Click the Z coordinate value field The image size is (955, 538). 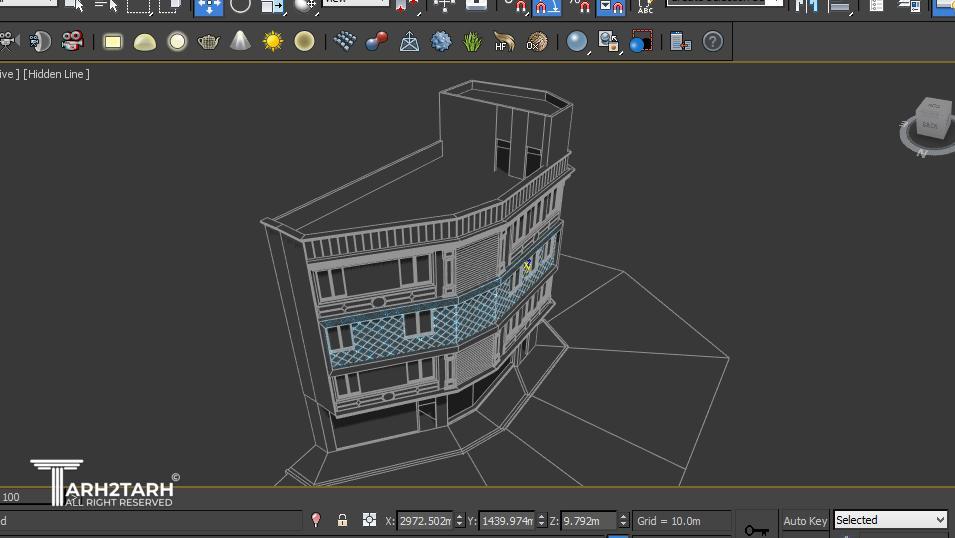(588, 520)
